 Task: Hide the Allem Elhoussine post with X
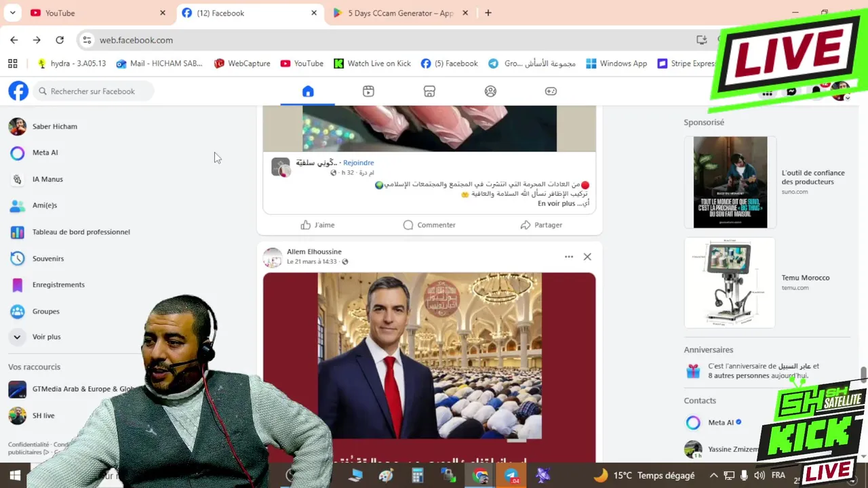(587, 257)
